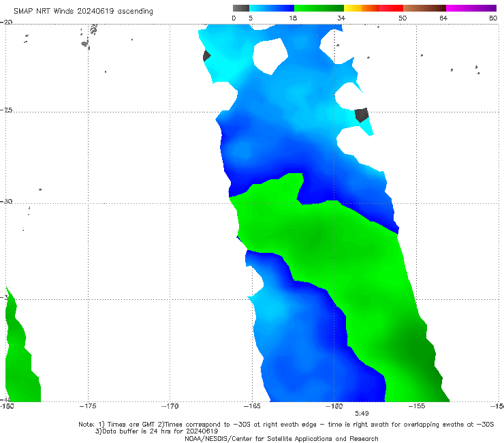Click the brown segment of the color bar
Viewport: 504px width, 443px height.
[x=424, y=8]
